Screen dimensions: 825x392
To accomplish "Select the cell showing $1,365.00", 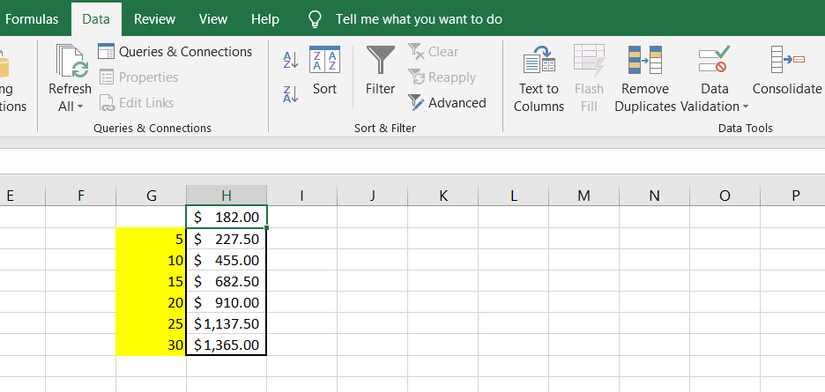I will 226,345.
